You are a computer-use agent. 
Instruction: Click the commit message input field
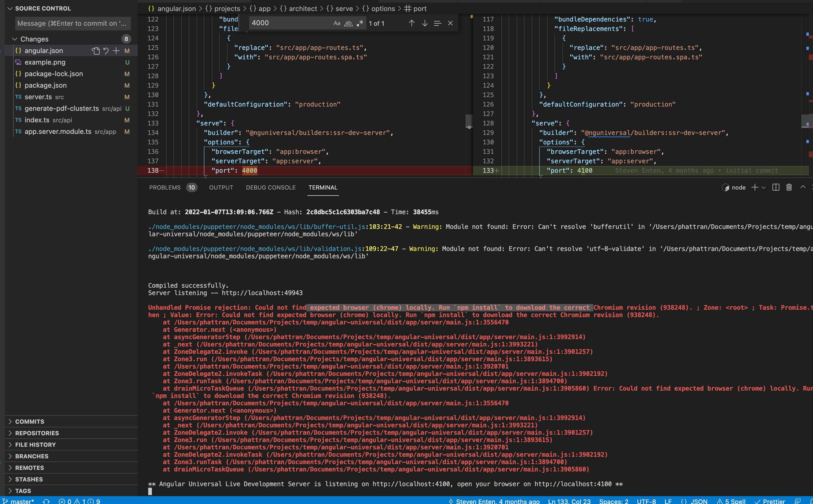73,23
